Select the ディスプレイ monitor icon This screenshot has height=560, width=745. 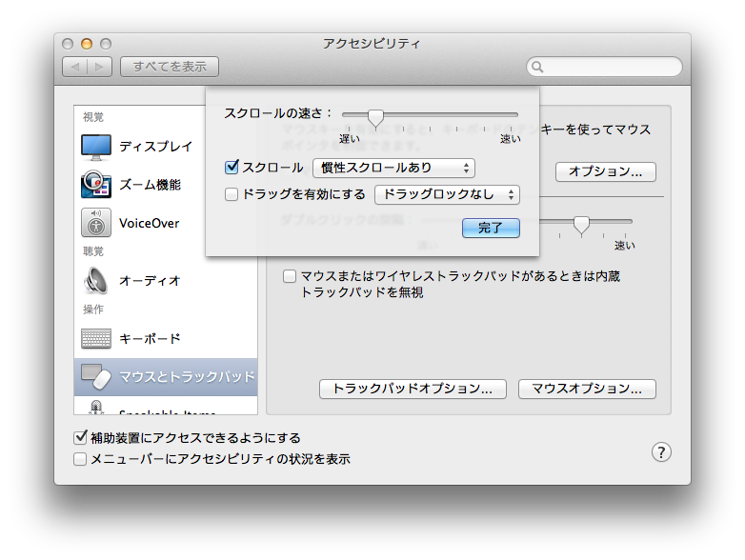pyautogui.click(x=96, y=147)
